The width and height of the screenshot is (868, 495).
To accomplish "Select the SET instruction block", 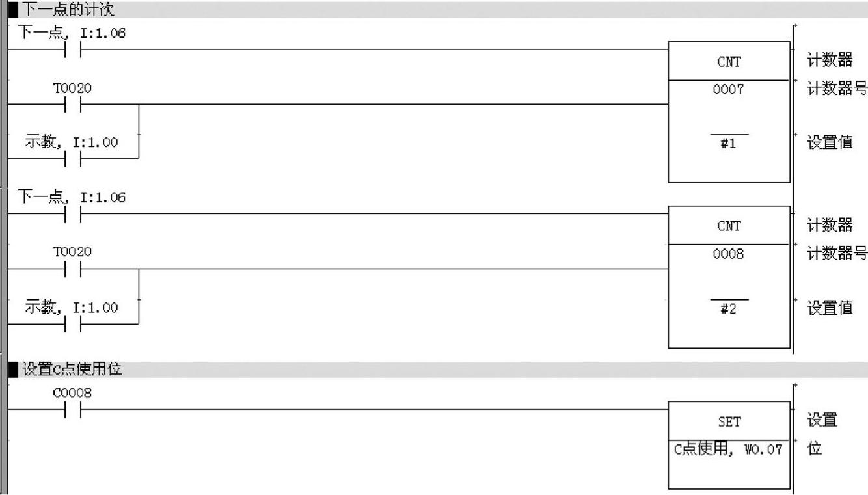I will coord(729,445).
